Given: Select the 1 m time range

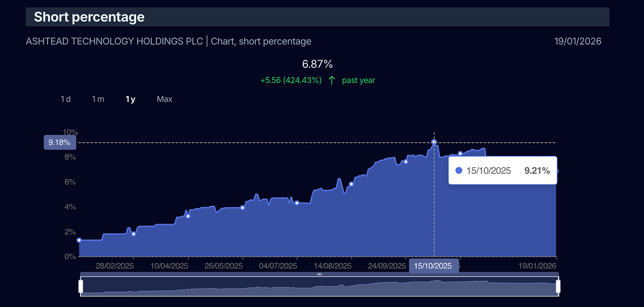Looking at the screenshot, I should click(98, 99).
